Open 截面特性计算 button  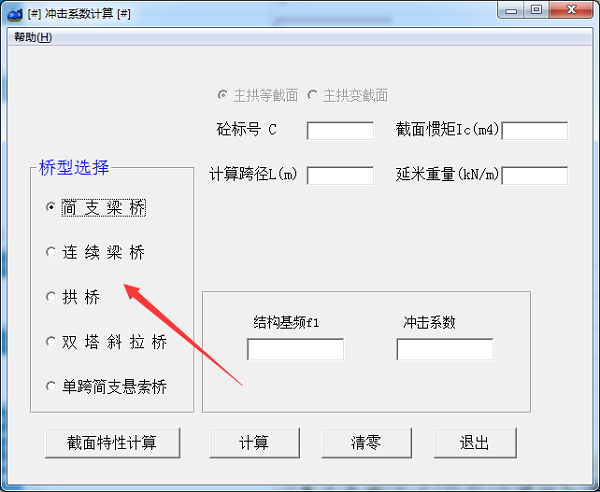pos(112,443)
